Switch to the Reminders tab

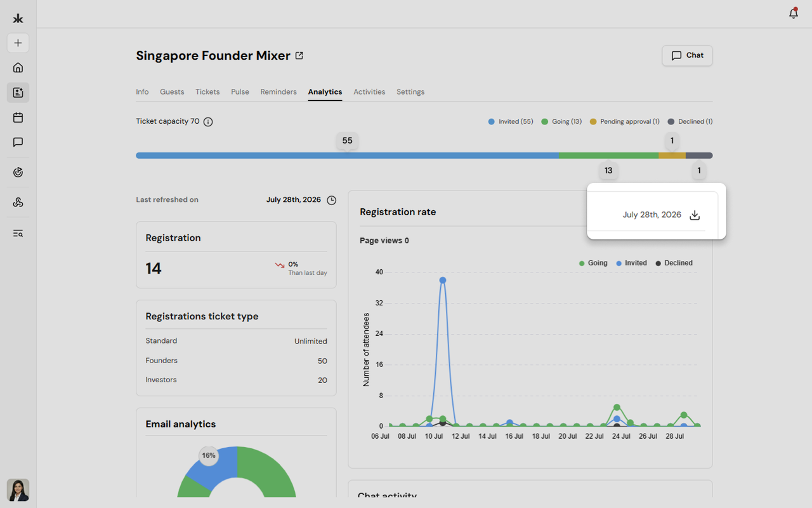(278, 92)
